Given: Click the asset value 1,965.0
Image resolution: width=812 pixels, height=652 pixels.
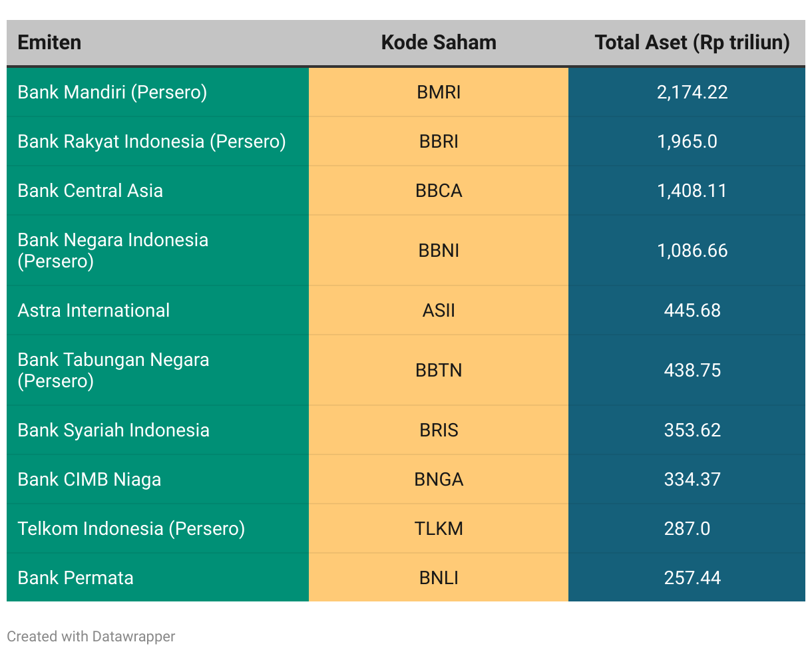Looking at the screenshot, I should pos(687,141).
